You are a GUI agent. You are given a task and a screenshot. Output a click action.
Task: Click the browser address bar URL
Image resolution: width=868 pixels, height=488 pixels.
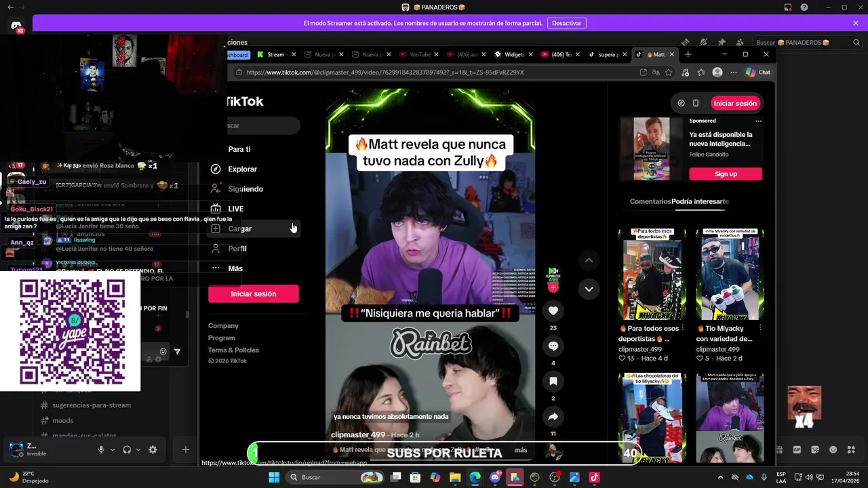tap(384, 73)
